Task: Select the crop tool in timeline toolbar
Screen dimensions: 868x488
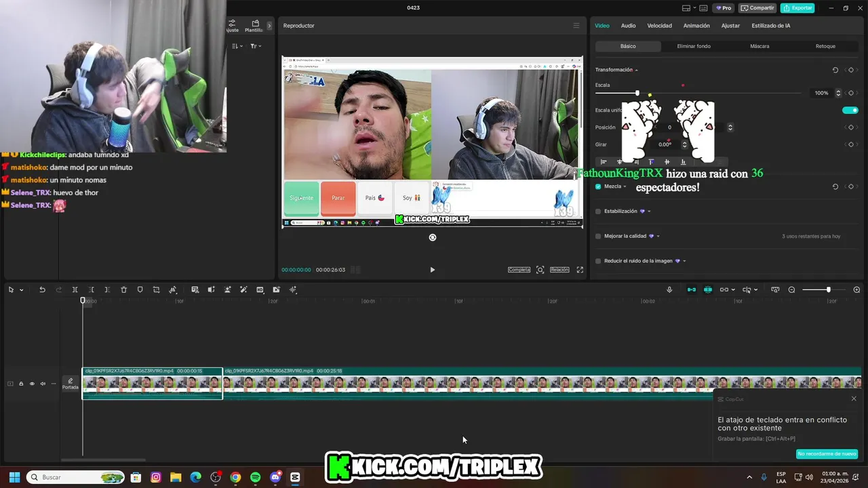Action: 156,290
